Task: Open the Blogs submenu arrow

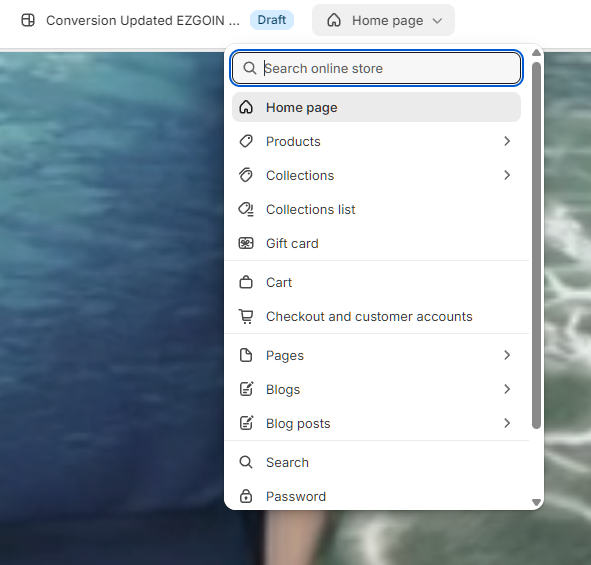Action: (x=507, y=389)
